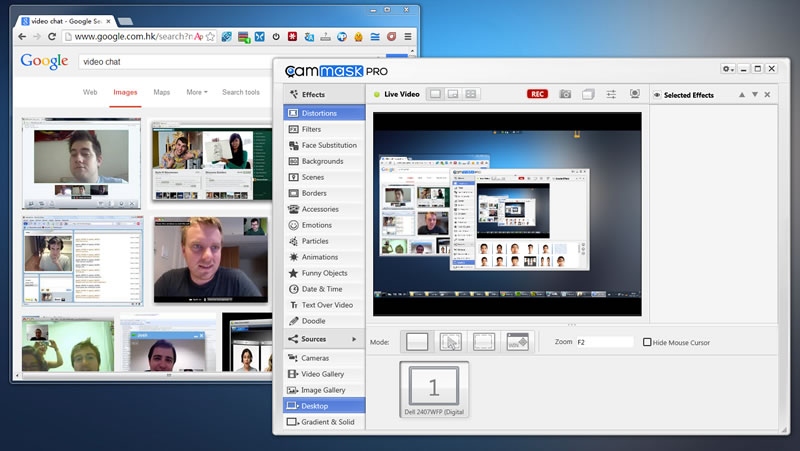Click the Google logo
The height and width of the screenshot is (451, 800).
tap(44, 61)
